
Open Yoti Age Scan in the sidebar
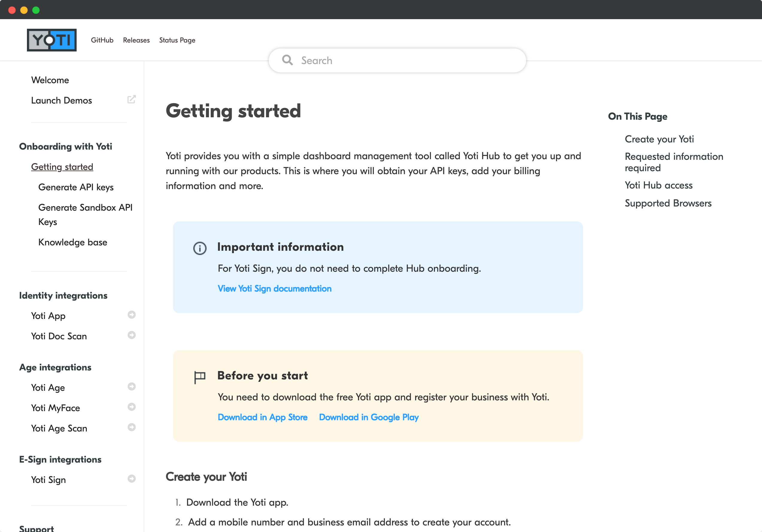(x=59, y=428)
